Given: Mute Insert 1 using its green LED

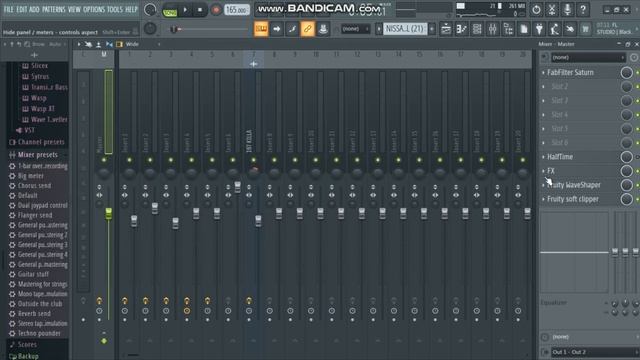Looking at the screenshot, I should click(x=129, y=160).
